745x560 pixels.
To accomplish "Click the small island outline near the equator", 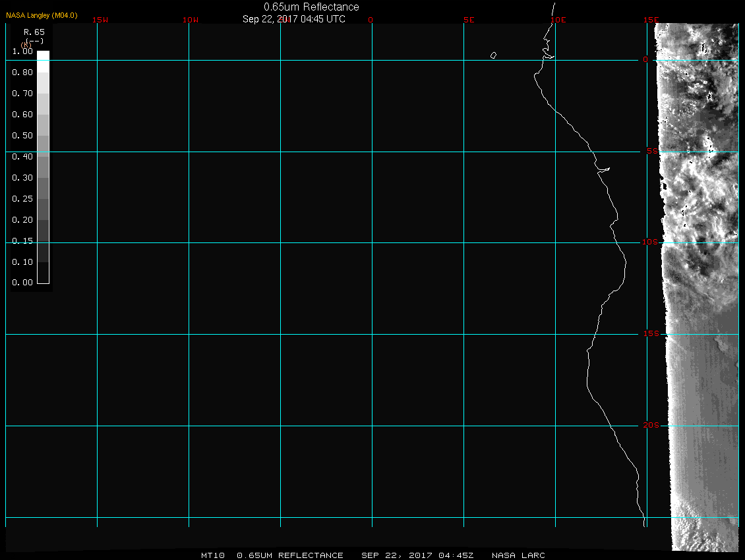I will (494, 55).
